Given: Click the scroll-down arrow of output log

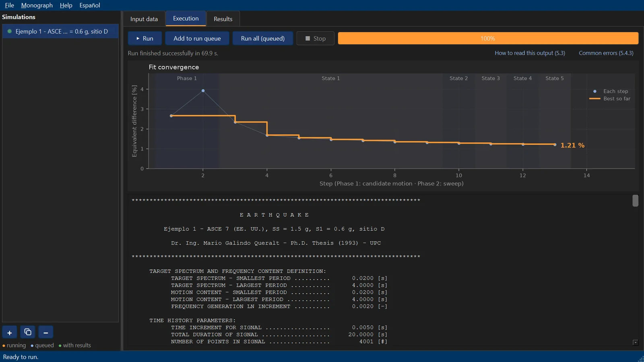Looking at the screenshot, I should 636,343.
